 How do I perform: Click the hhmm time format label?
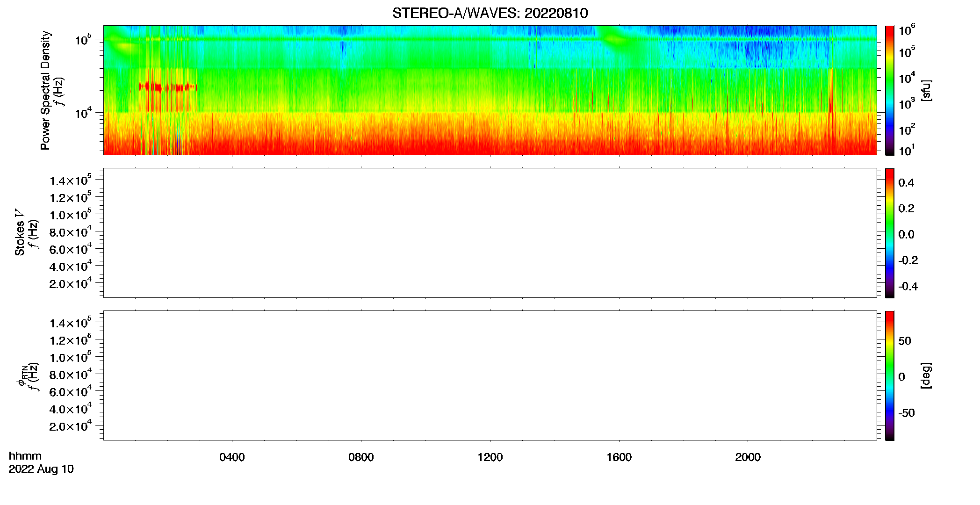(x=25, y=456)
